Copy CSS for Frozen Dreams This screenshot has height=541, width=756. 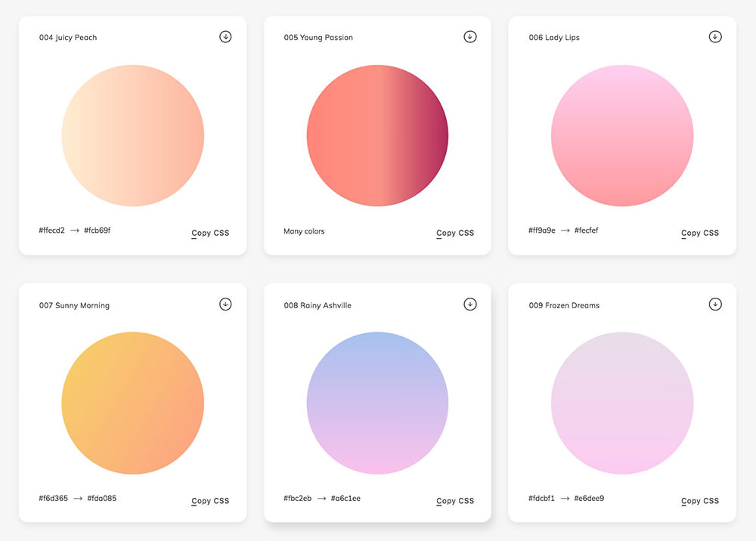point(700,501)
